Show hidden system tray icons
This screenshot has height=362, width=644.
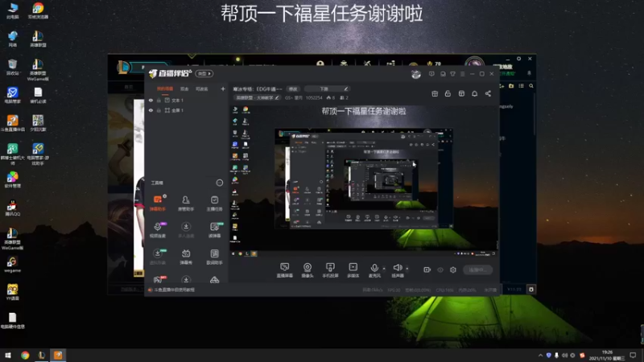tap(540, 355)
